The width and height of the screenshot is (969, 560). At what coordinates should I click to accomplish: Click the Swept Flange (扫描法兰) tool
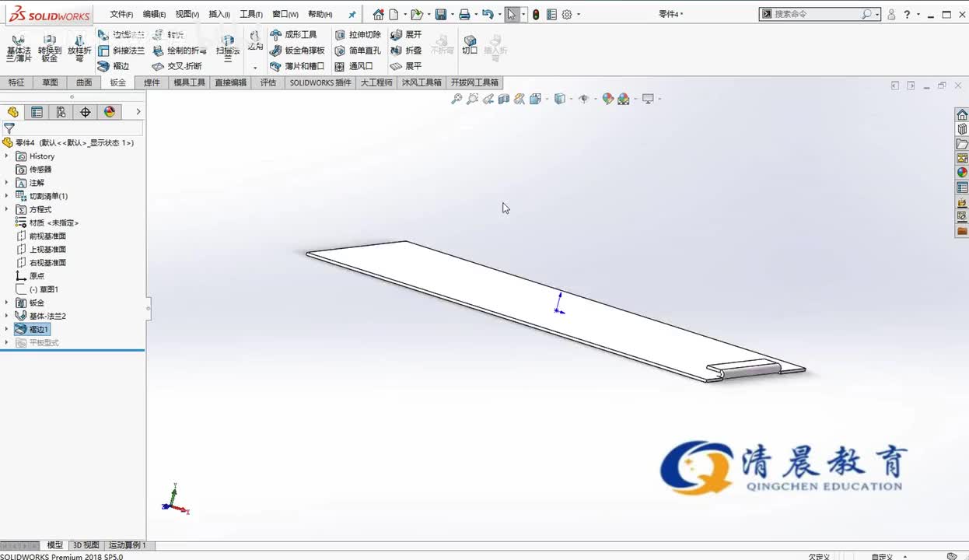[228, 48]
